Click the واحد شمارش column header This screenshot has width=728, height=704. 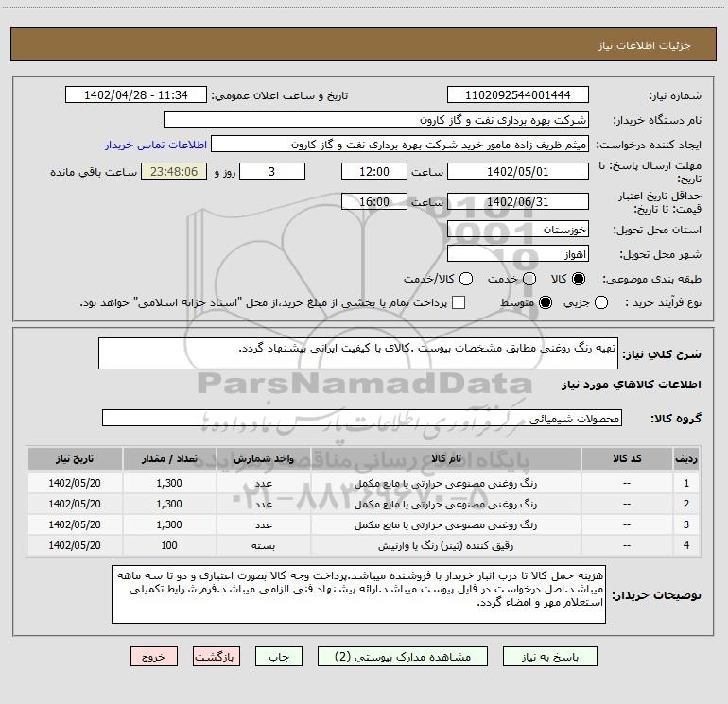pos(263,458)
